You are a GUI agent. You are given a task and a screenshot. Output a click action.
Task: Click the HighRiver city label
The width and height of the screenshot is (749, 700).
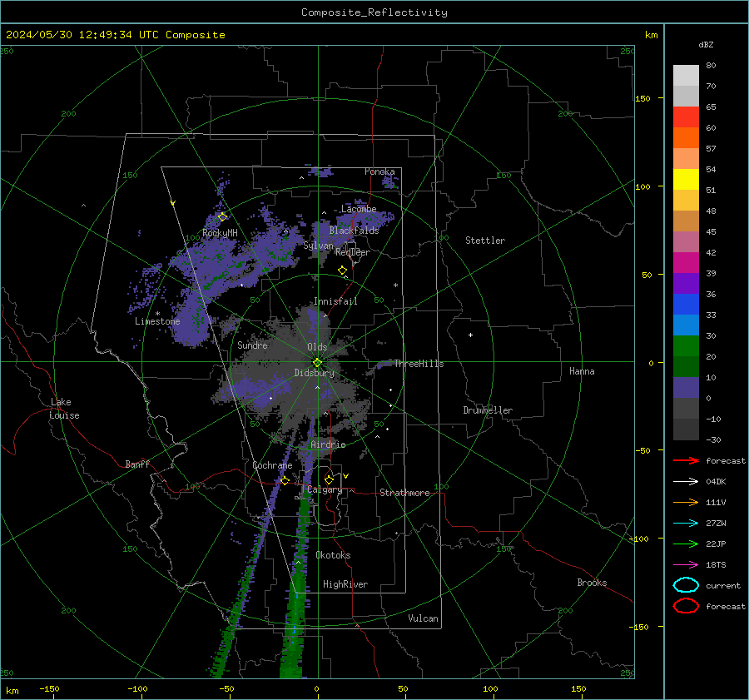[345, 584]
